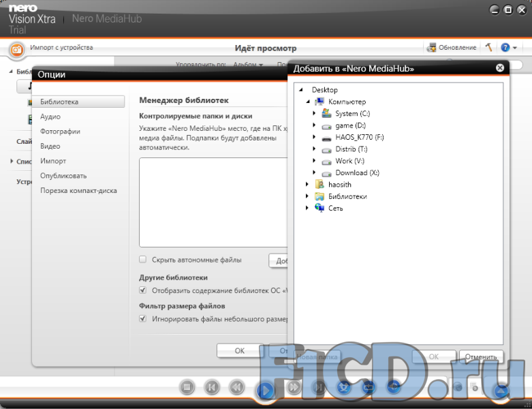532x409 pixels.
Task: Click the Import from device camera icon
Action: [x=16, y=50]
